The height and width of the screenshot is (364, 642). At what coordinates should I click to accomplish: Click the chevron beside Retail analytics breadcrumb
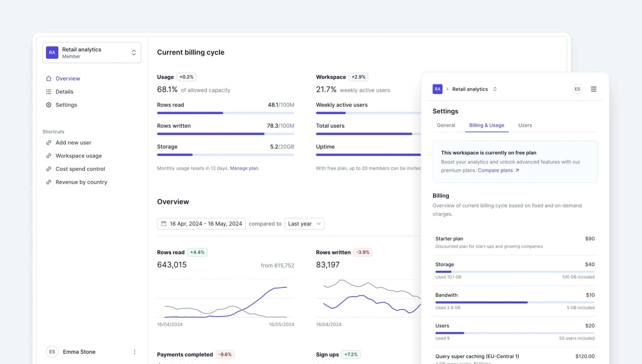495,89
